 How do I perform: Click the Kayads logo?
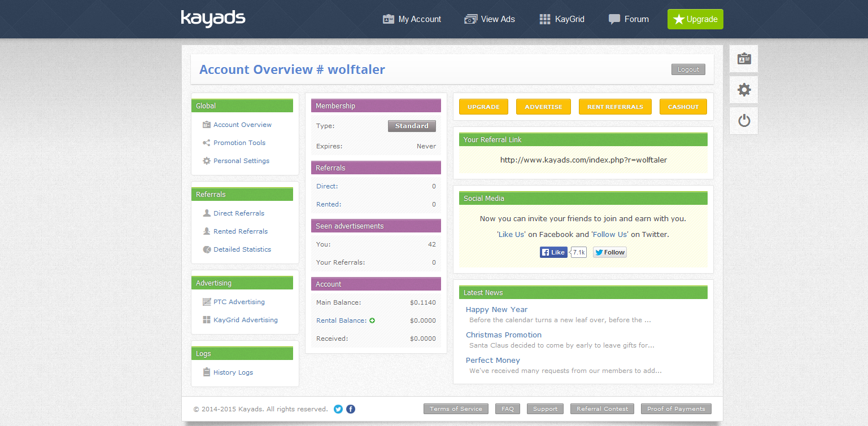pyautogui.click(x=213, y=19)
